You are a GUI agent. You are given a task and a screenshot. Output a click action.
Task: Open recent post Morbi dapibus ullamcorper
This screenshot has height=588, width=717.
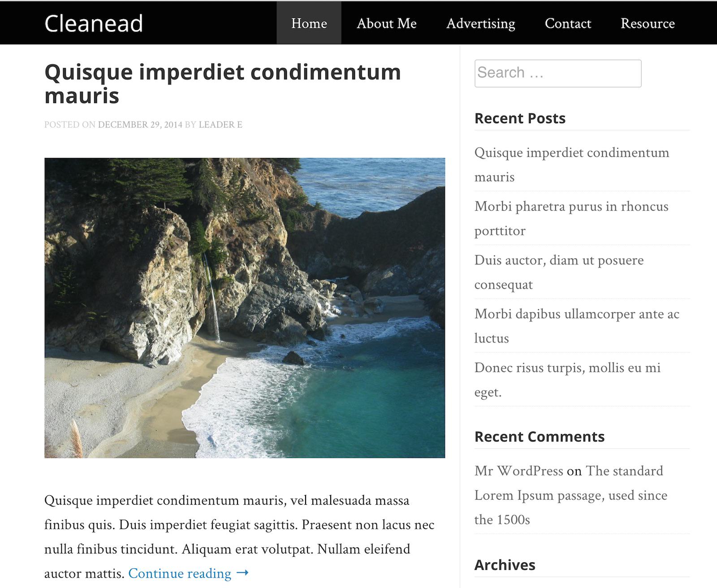click(x=576, y=314)
